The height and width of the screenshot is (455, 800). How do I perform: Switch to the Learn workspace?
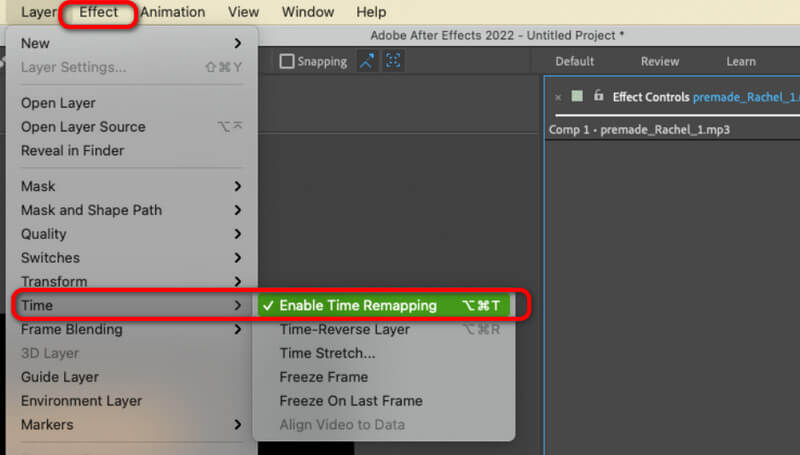741,61
